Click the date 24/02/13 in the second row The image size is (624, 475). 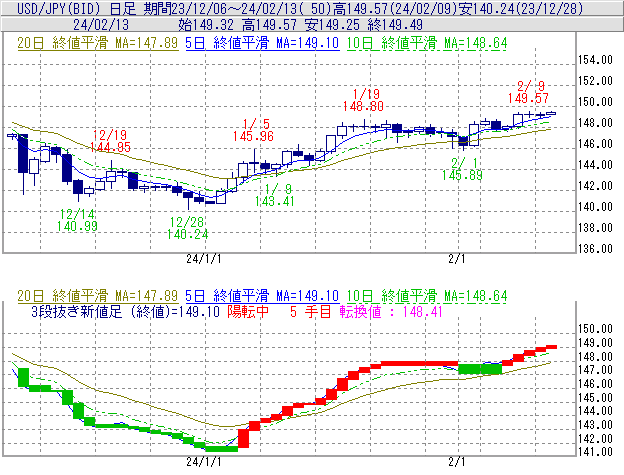(101, 25)
